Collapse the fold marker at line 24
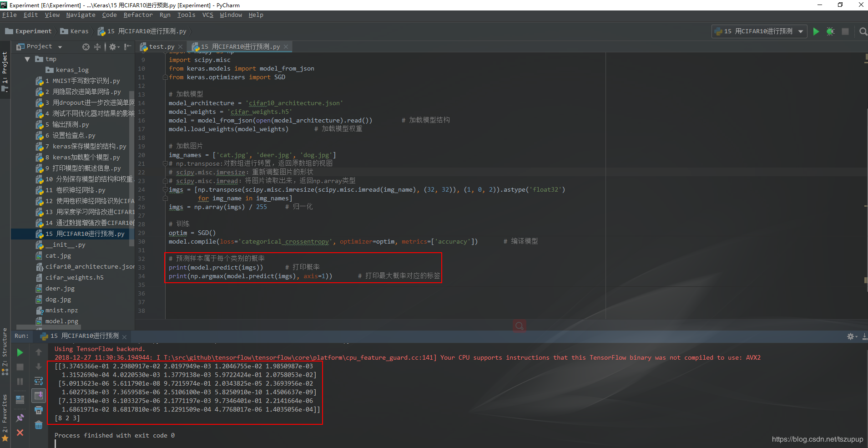Viewport: 868px width, 448px height. (166, 189)
